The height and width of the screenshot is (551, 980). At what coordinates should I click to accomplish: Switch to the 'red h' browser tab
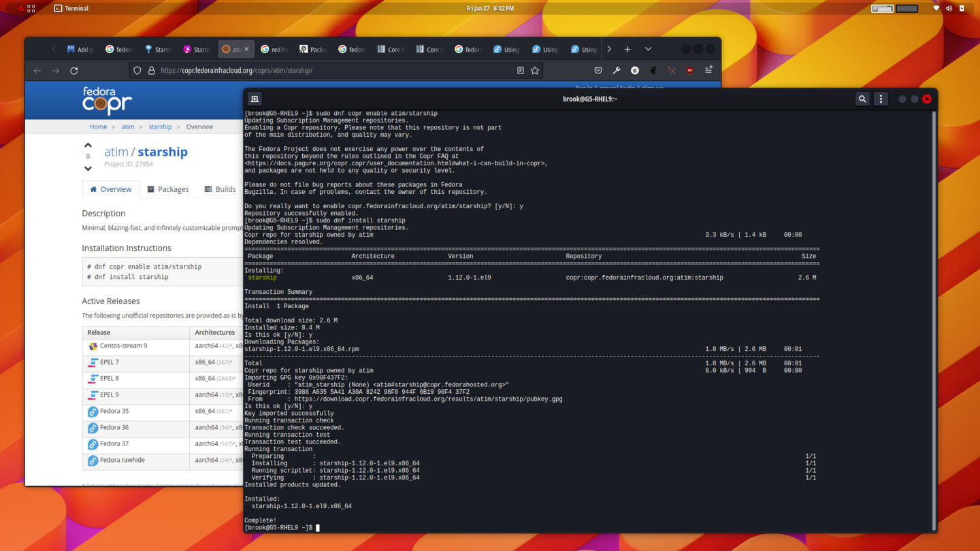(274, 49)
